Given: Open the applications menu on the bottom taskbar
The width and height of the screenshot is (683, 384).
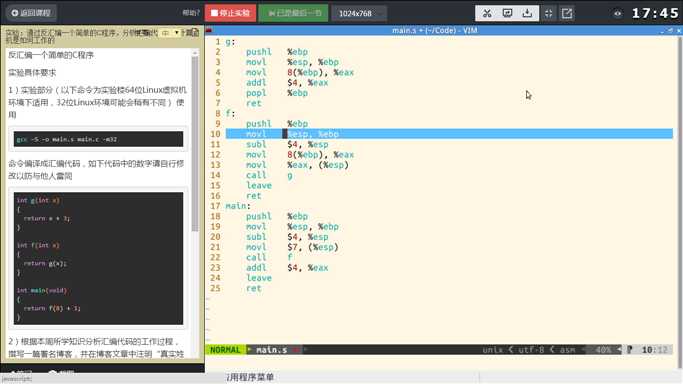Looking at the screenshot, I should coord(250,377).
